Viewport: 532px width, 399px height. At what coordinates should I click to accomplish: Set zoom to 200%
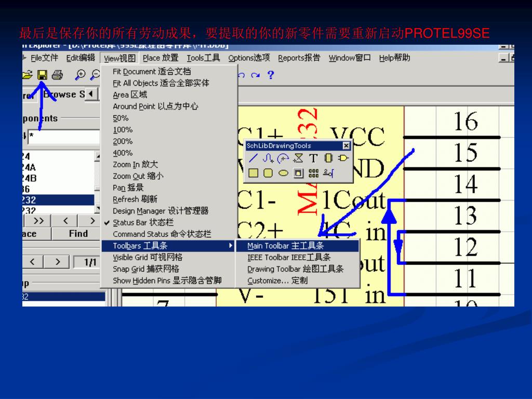[169, 141]
